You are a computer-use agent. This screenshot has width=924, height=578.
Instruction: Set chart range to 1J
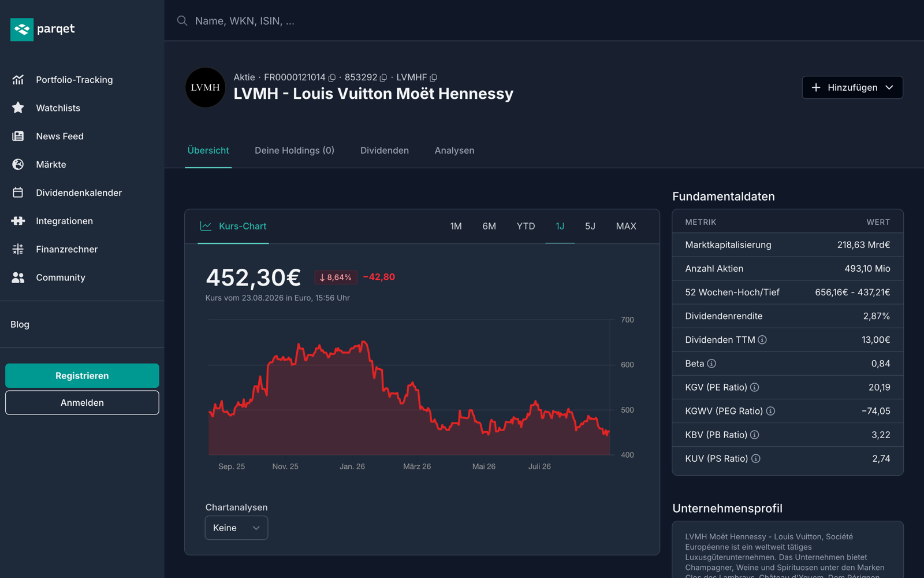pos(560,226)
